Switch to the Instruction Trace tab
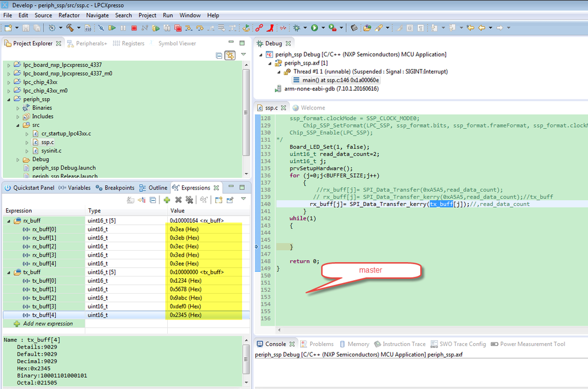588x389 pixels. 400,344
